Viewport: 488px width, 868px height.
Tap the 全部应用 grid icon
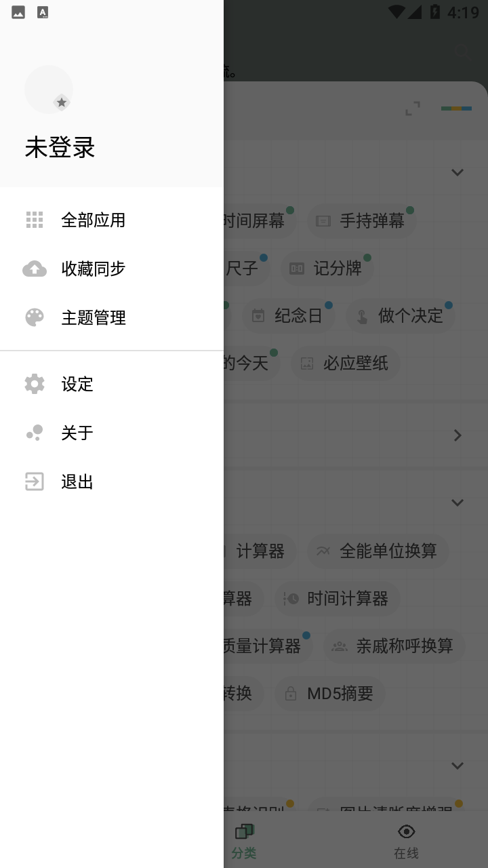(35, 220)
